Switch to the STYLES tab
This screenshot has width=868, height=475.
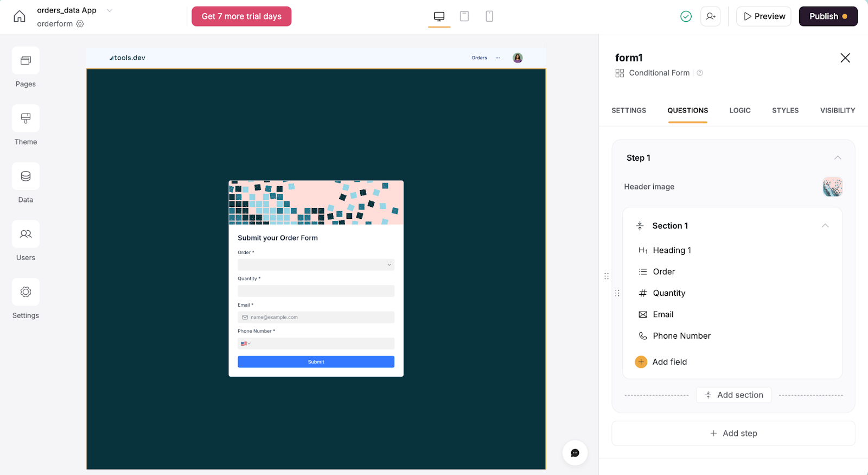[786, 110]
